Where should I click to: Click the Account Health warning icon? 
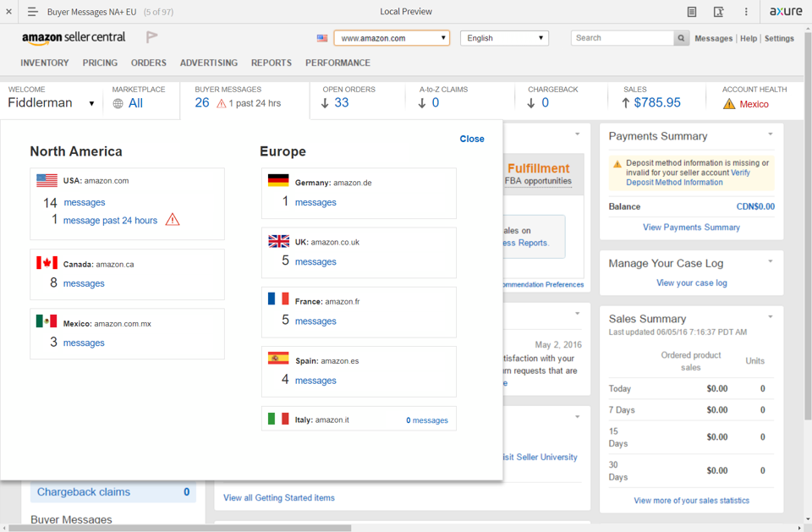click(x=729, y=103)
